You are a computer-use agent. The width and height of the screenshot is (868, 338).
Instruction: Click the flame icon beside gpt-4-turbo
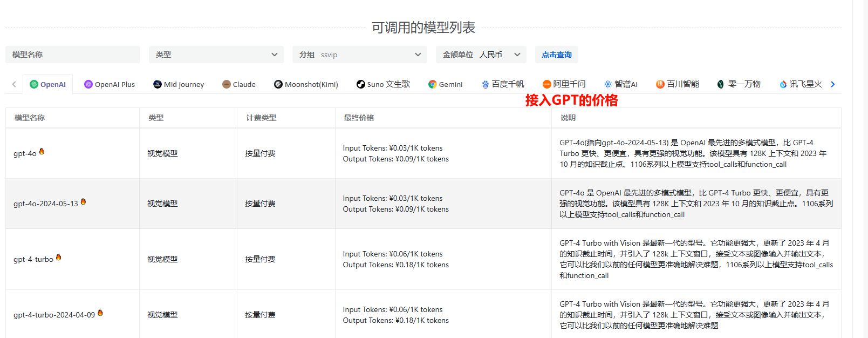58,258
